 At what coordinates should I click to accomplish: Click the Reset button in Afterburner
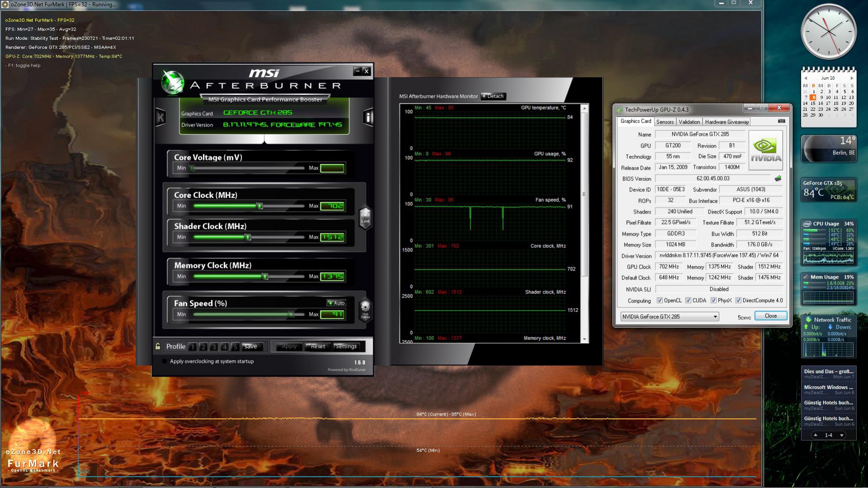click(x=318, y=346)
